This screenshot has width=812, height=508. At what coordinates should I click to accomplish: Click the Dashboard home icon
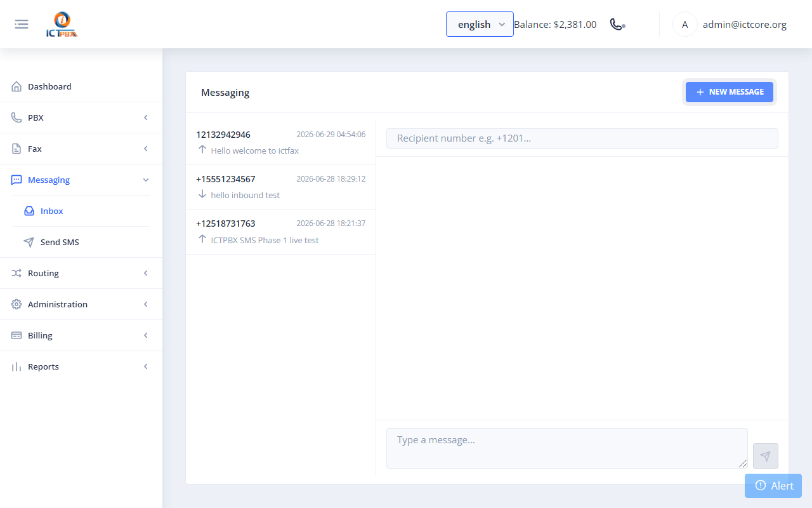click(16, 86)
